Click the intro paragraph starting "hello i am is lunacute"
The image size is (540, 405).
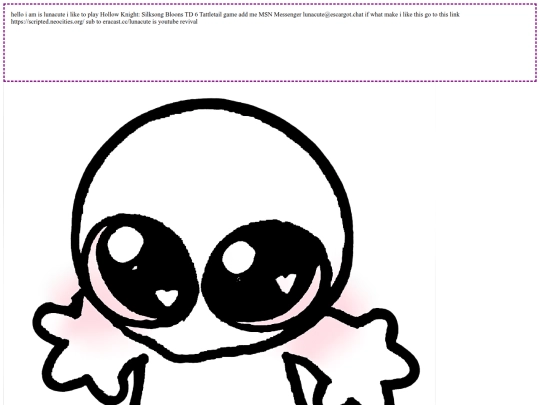coord(235,18)
